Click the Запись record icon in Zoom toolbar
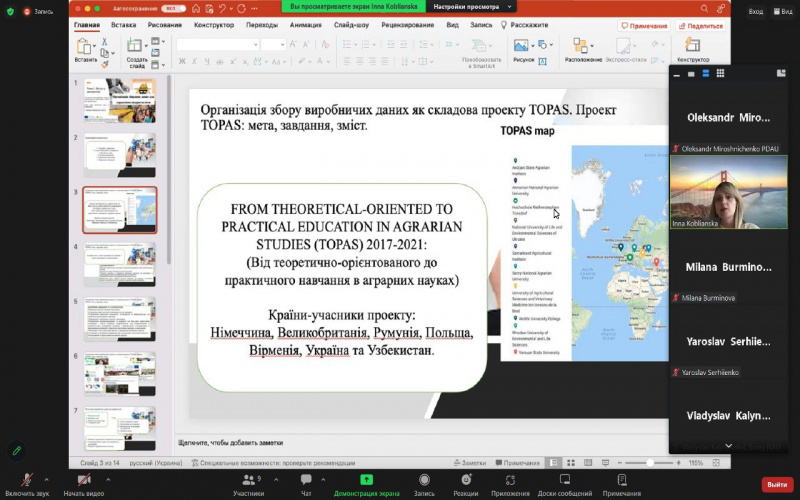Screen dimensions: 800x500 (424, 480)
